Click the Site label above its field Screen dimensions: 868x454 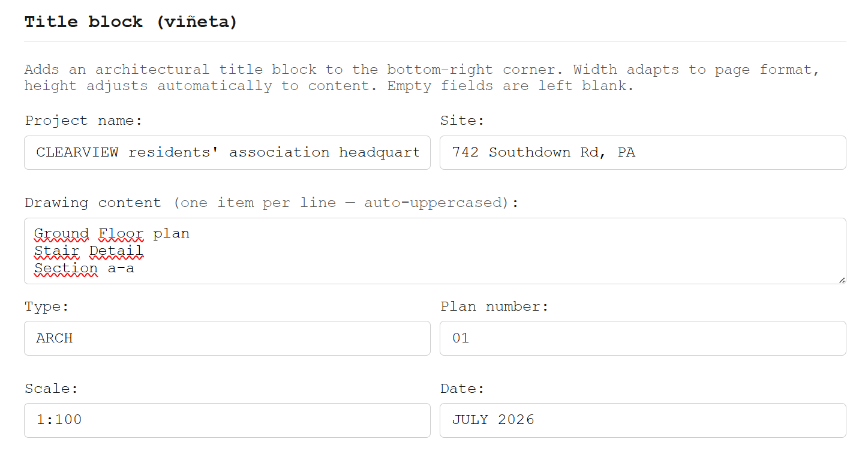[462, 121]
